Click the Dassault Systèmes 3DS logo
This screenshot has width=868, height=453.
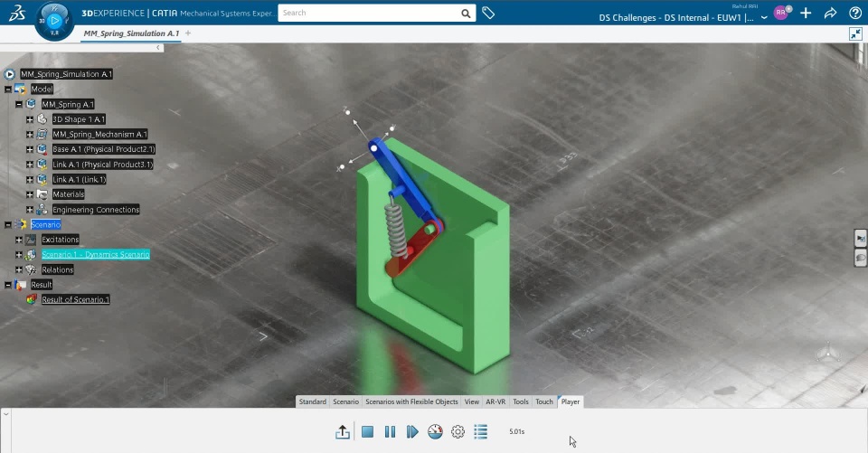(18, 14)
